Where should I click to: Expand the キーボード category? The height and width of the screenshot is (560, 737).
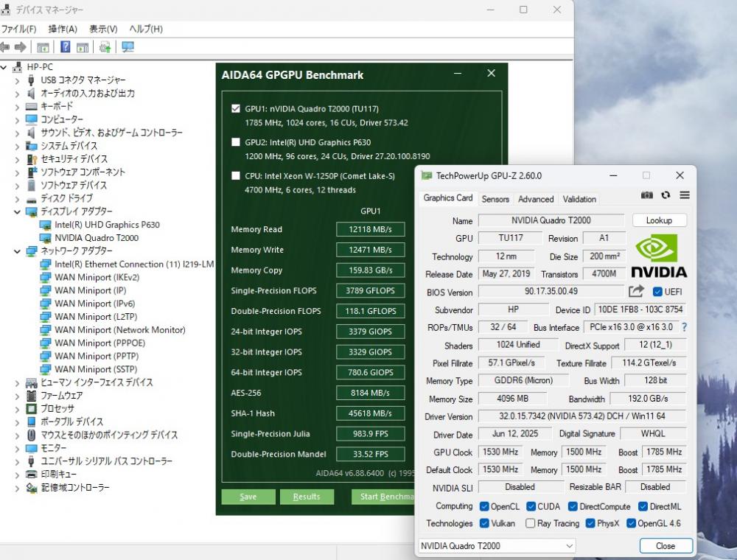tap(18, 107)
